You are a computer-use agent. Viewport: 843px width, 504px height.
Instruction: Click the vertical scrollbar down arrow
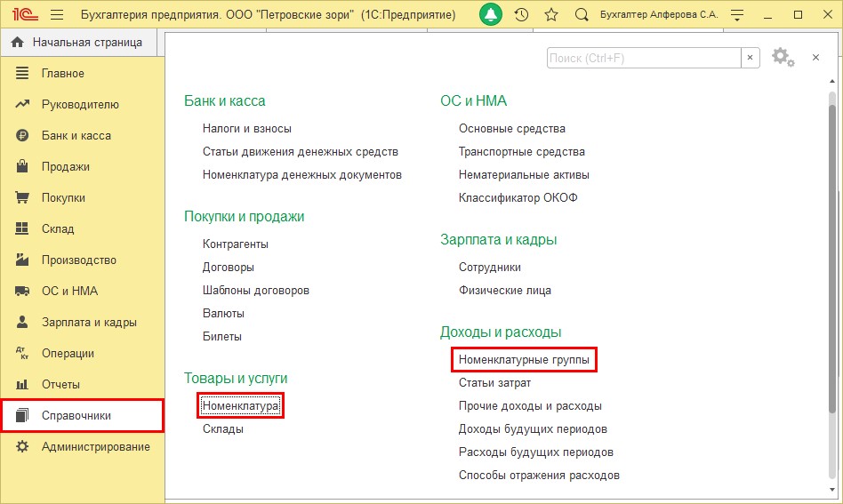[x=832, y=490]
